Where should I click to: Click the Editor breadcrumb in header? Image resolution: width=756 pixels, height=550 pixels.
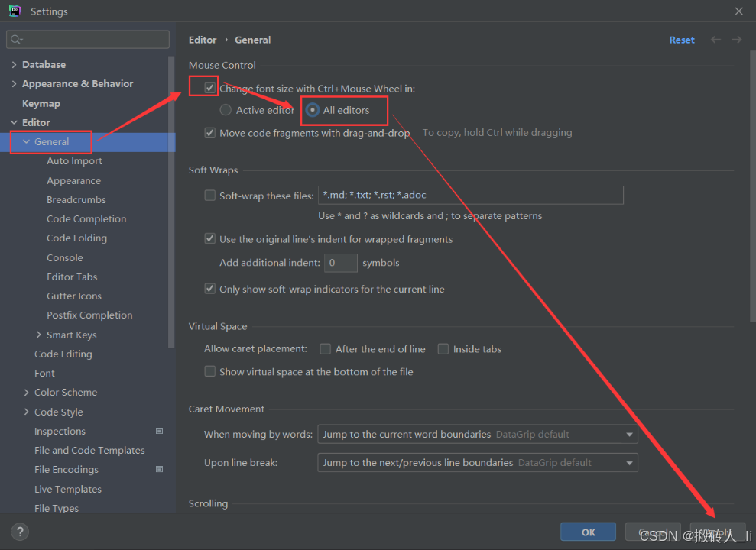[203, 40]
